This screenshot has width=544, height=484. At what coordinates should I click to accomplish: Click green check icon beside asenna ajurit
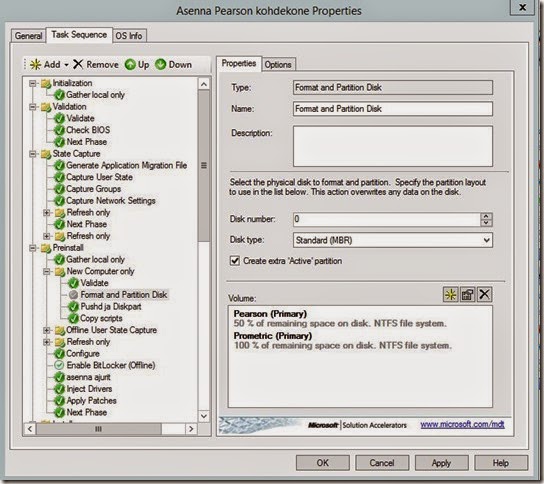(60, 377)
